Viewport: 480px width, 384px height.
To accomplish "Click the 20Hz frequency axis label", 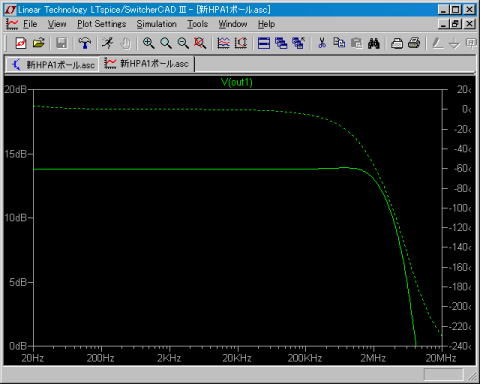I will [x=33, y=358].
